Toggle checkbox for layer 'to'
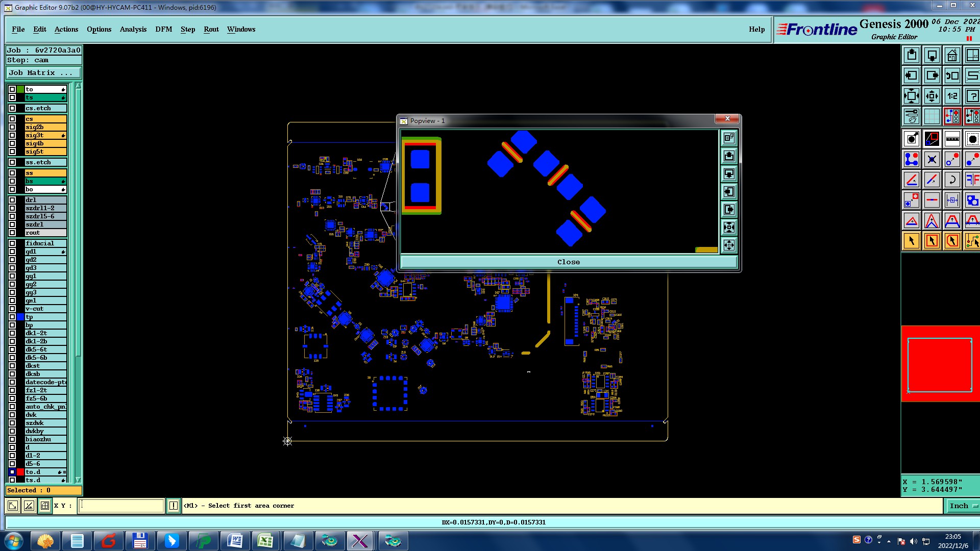 tap(12, 89)
